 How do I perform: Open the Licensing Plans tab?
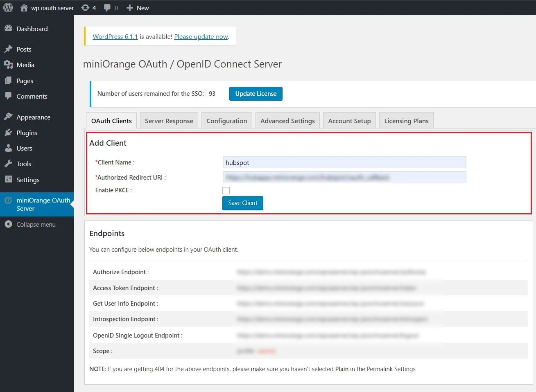(406, 121)
